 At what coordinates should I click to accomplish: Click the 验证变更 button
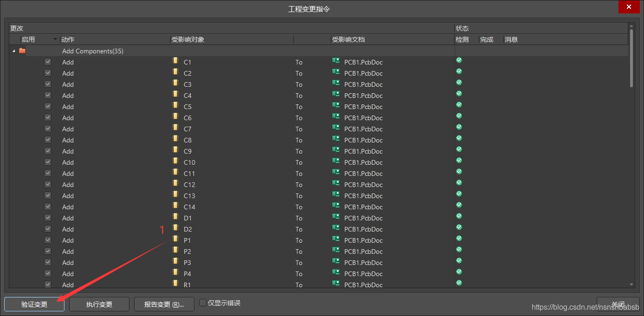point(34,304)
